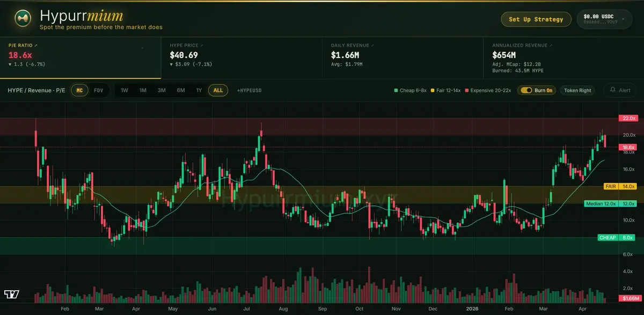Click the $654M annualized revenue value
The image size is (644, 315).
click(x=504, y=55)
